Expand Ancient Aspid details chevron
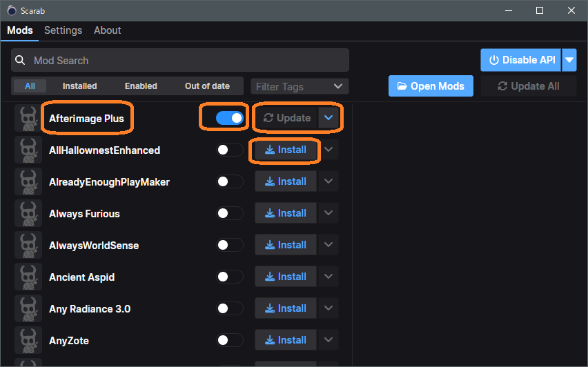 tap(329, 276)
